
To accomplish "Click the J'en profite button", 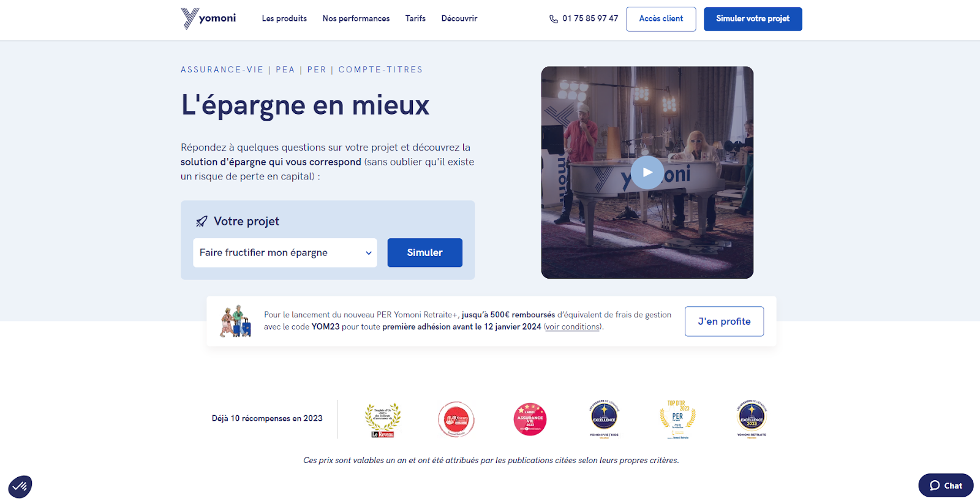I will point(724,322).
